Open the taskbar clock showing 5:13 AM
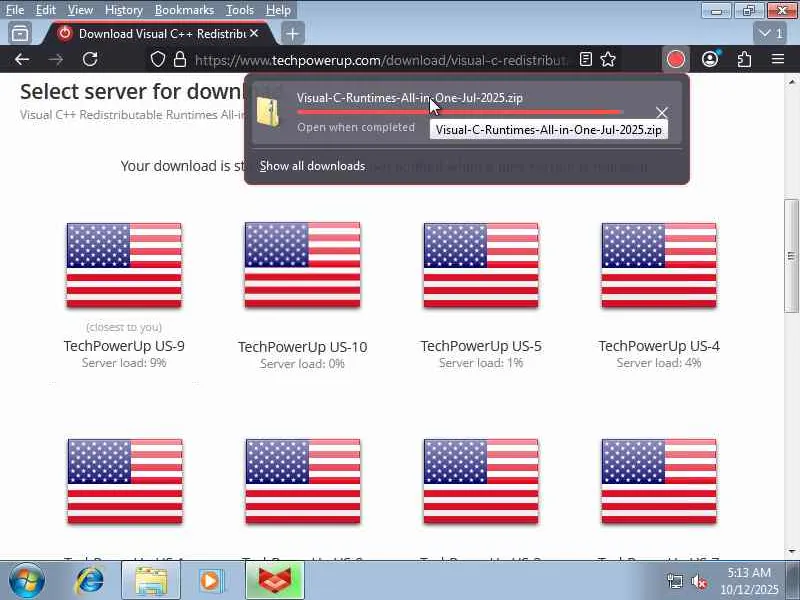Image resolution: width=800 pixels, height=600 pixels. (748, 581)
